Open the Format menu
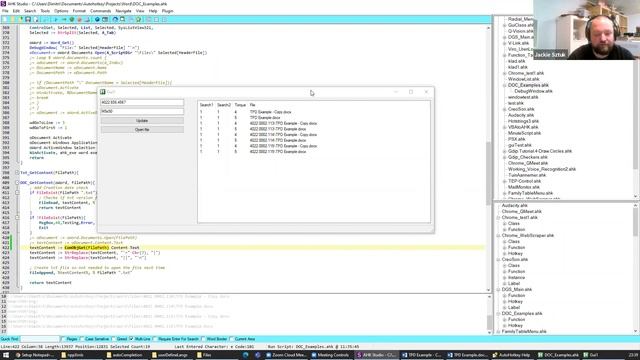 tap(79, 11)
